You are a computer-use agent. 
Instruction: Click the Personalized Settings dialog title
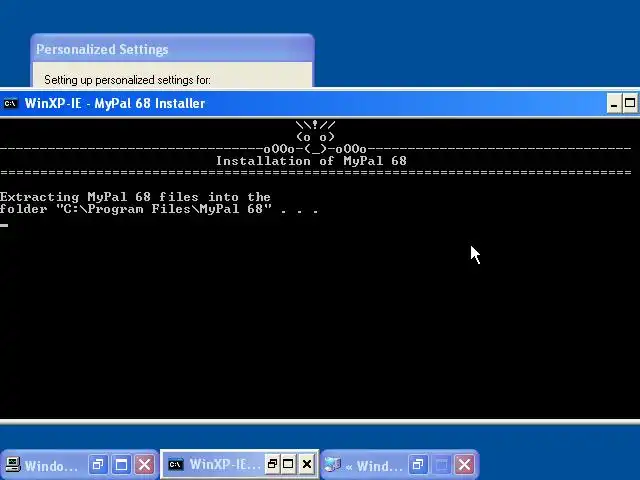(x=102, y=49)
